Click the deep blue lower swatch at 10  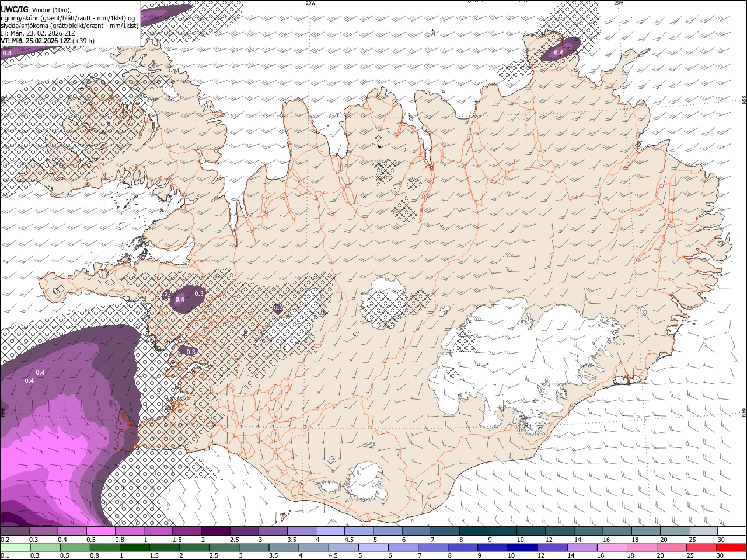click(522, 547)
